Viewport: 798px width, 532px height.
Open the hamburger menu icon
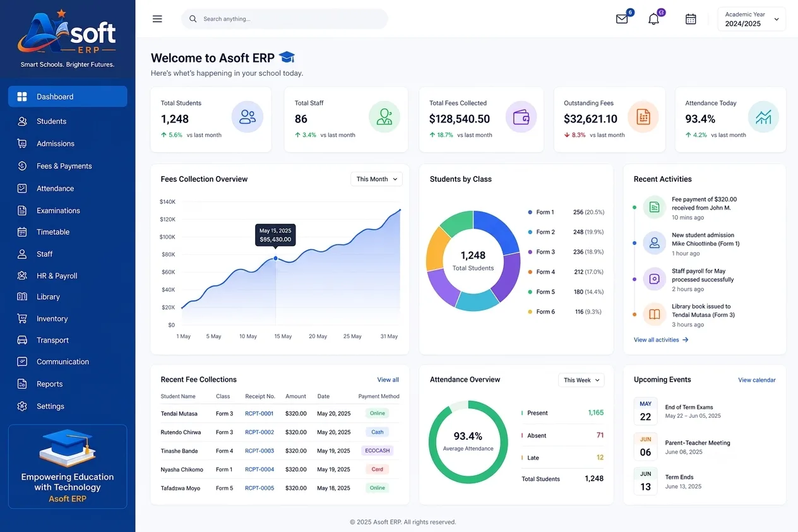point(157,19)
